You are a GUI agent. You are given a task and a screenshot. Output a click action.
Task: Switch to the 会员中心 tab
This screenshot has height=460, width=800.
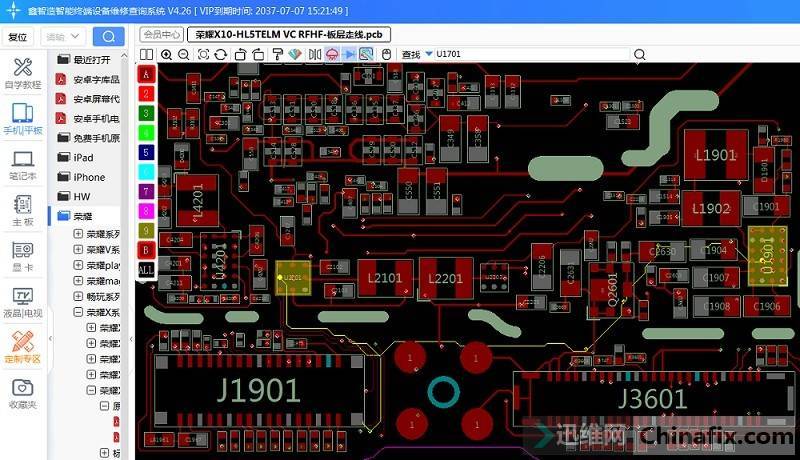tap(162, 34)
